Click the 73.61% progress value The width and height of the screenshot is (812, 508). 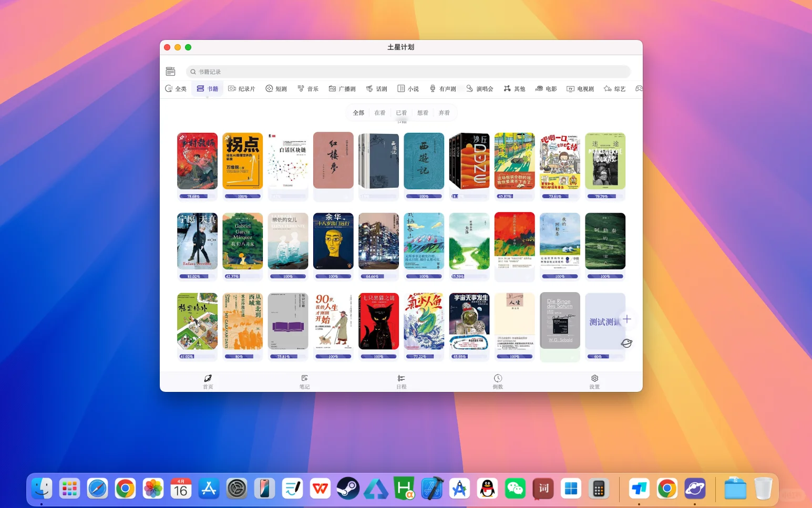pyautogui.click(x=555, y=196)
